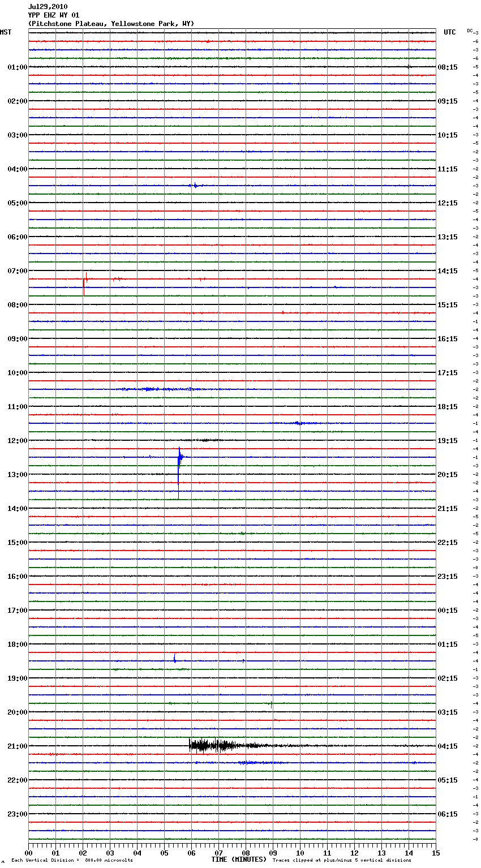Select the 19:15 UTC time label

(x=448, y=441)
